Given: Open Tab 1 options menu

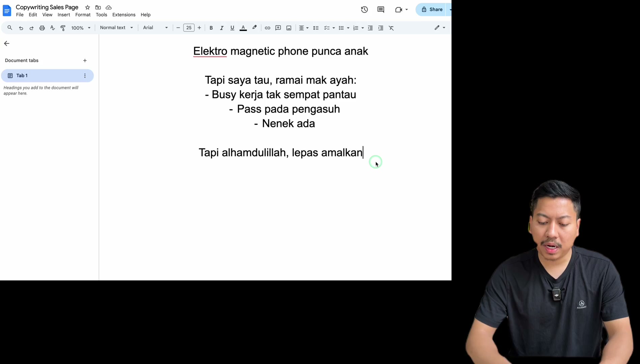Looking at the screenshot, I should [x=85, y=76].
